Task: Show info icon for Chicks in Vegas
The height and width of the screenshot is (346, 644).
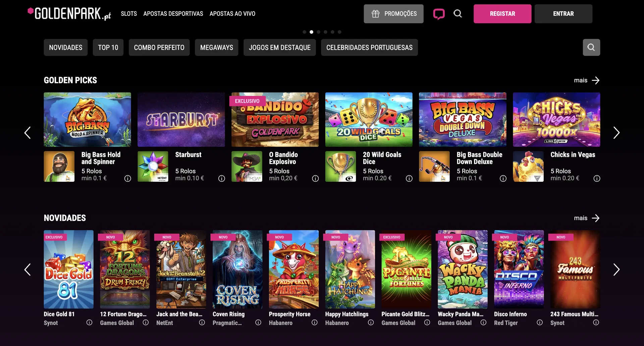Action: click(597, 178)
